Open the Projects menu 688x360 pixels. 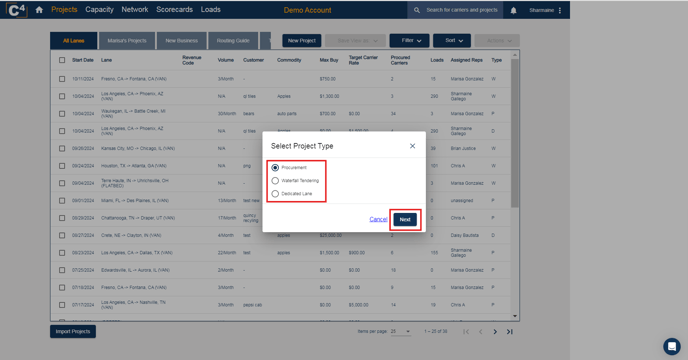64,10
